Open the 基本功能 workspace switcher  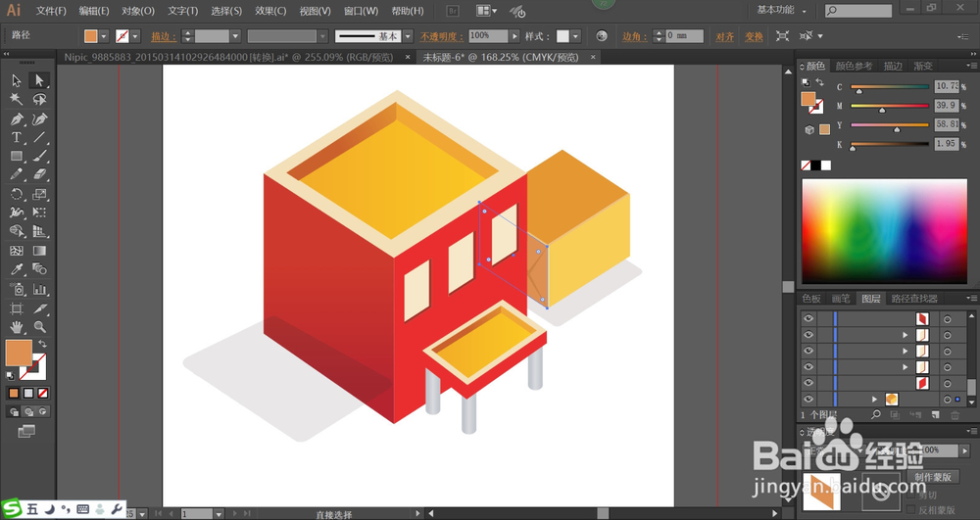[782, 10]
